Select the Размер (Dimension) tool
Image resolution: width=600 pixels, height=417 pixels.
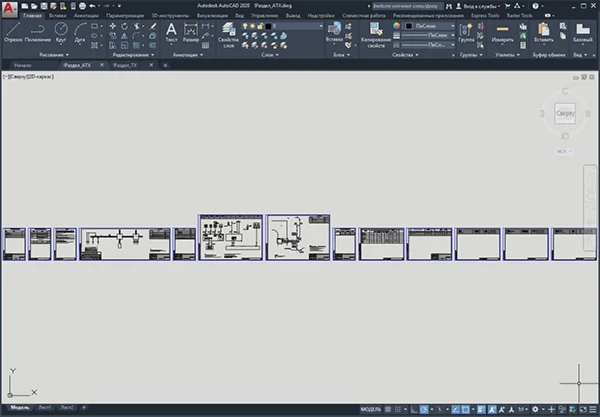pos(191,32)
